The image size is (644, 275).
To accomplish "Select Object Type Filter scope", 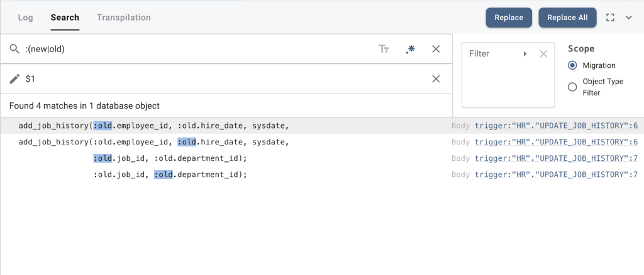I will pos(572,87).
